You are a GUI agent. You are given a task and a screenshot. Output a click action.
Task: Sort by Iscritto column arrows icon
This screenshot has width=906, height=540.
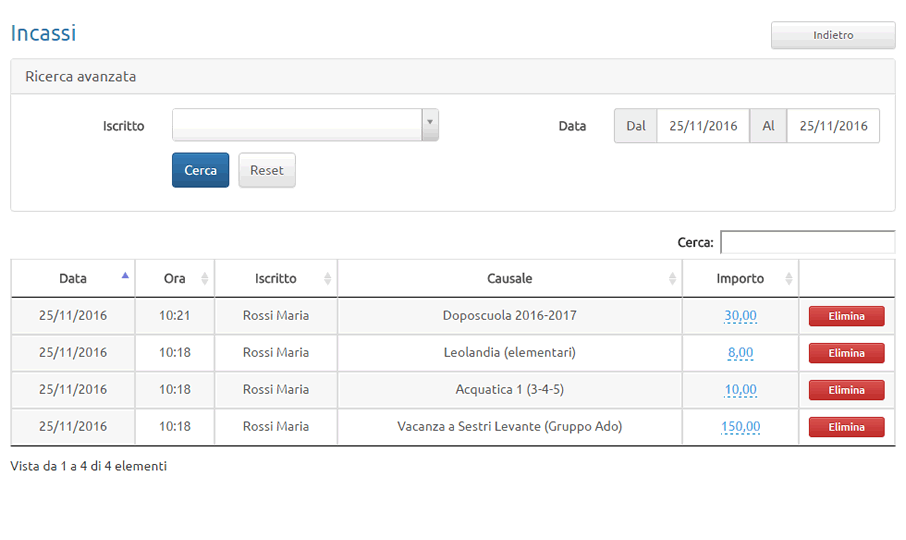click(328, 278)
